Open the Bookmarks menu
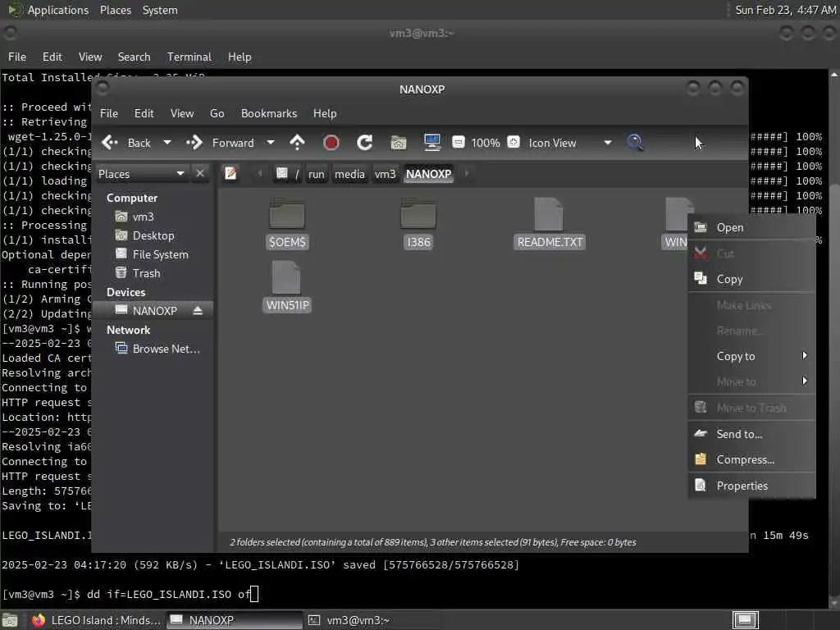 coord(269,113)
